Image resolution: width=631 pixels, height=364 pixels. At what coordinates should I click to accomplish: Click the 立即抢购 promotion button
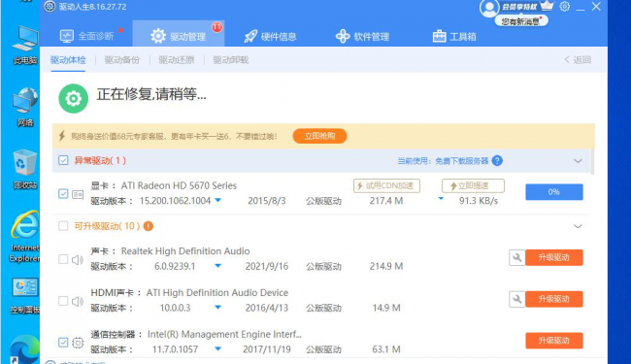(319, 136)
